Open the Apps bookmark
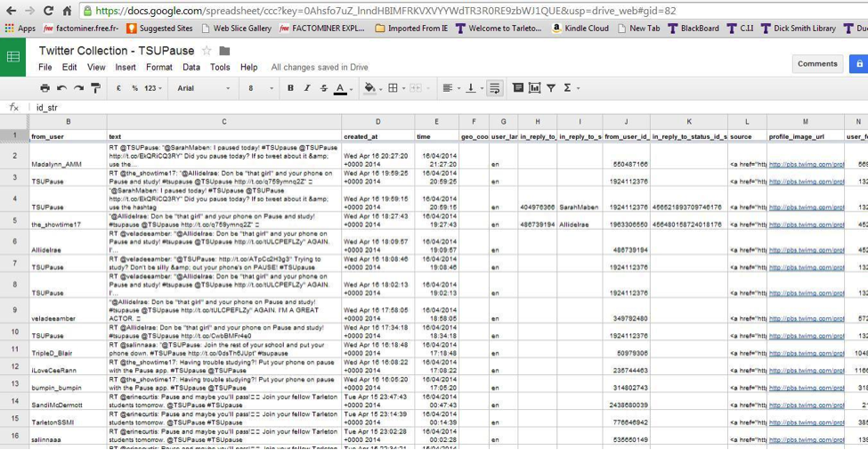The image size is (868, 450). [20, 29]
